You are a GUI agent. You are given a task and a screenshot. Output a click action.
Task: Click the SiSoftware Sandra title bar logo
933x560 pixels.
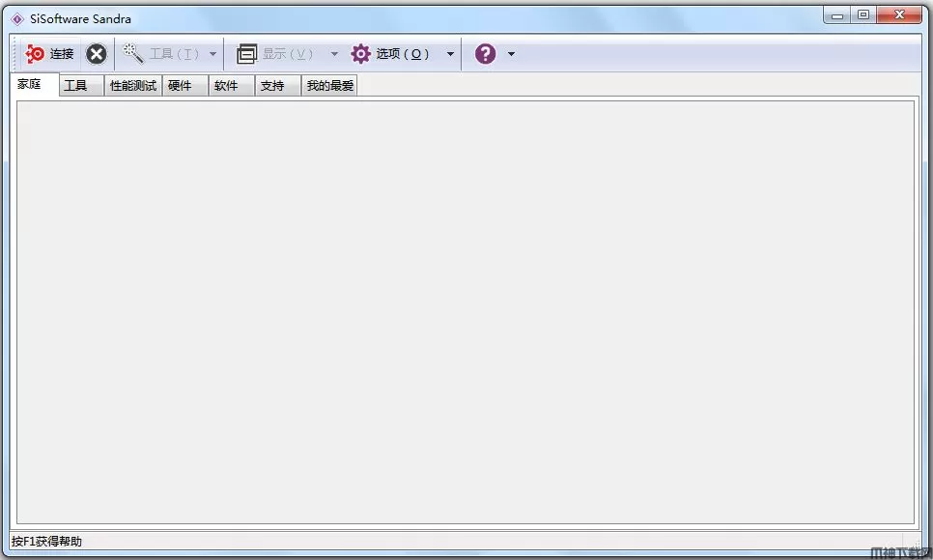(x=17, y=19)
